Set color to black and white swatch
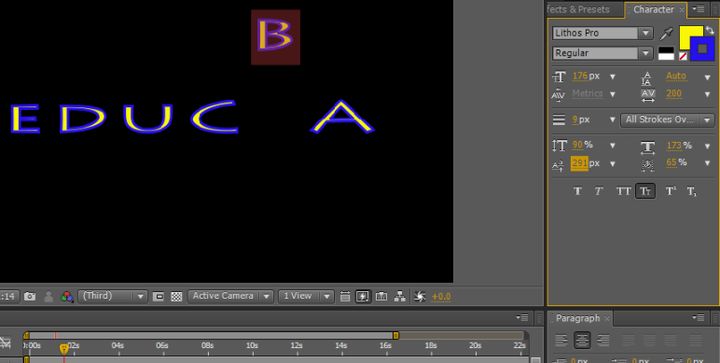The image size is (720, 363). [666, 54]
